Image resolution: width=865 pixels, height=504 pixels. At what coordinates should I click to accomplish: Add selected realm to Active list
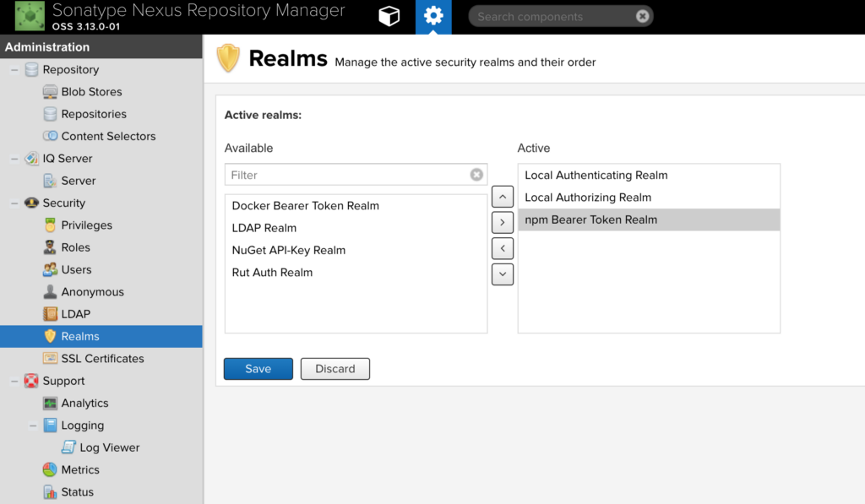(x=503, y=223)
